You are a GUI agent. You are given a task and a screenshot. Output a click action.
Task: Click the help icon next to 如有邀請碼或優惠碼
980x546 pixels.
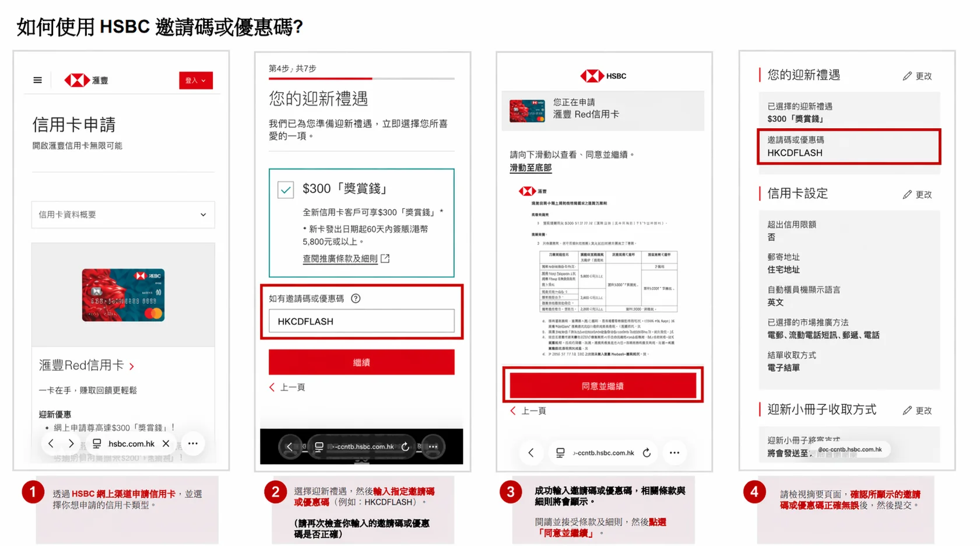click(x=356, y=299)
